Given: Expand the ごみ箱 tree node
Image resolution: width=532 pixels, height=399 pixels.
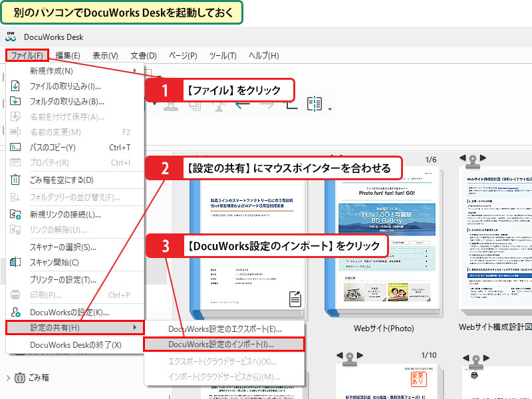Looking at the screenshot, I should click(9, 378).
